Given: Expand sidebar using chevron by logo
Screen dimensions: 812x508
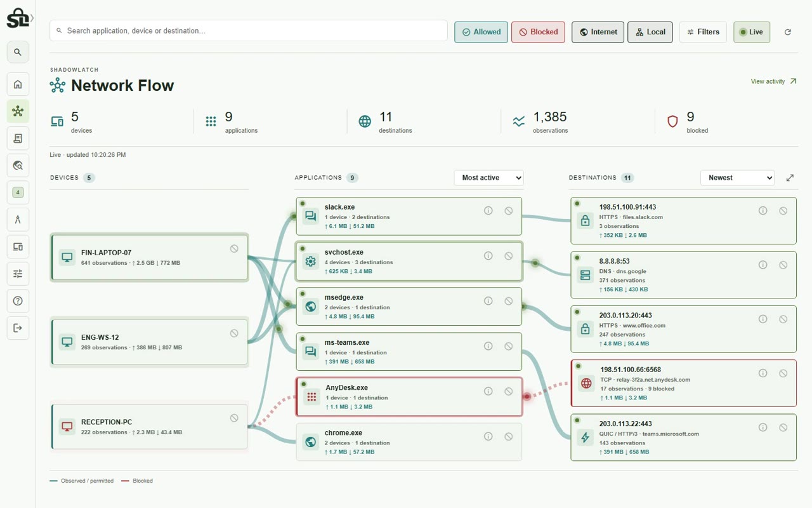Looking at the screenshot, I should (32, 18).
